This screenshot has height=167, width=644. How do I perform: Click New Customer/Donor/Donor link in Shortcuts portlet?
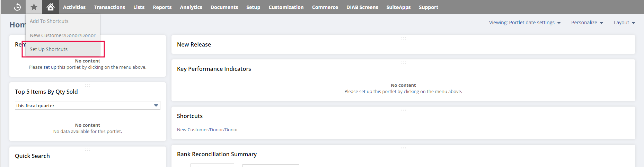pyautogui.click(x=207, y=130)
